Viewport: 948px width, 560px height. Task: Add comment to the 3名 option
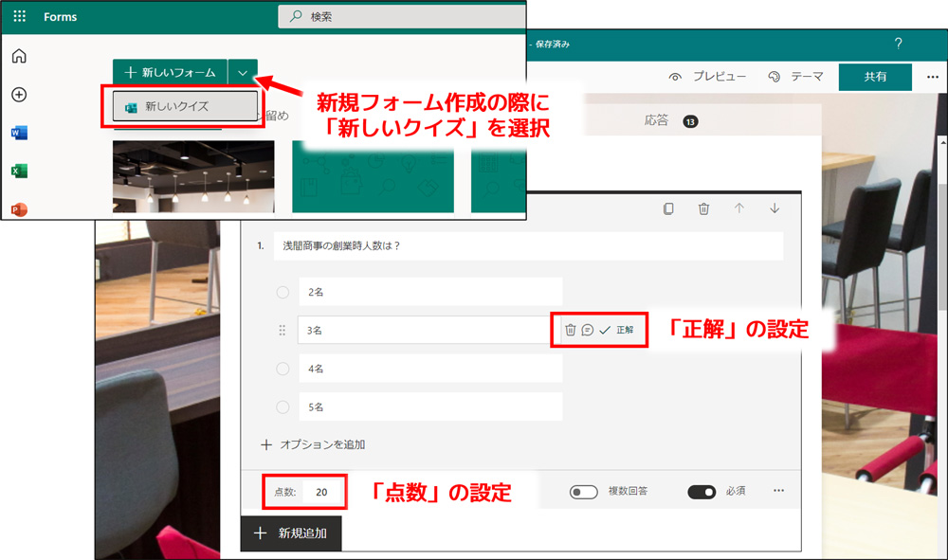587,330
